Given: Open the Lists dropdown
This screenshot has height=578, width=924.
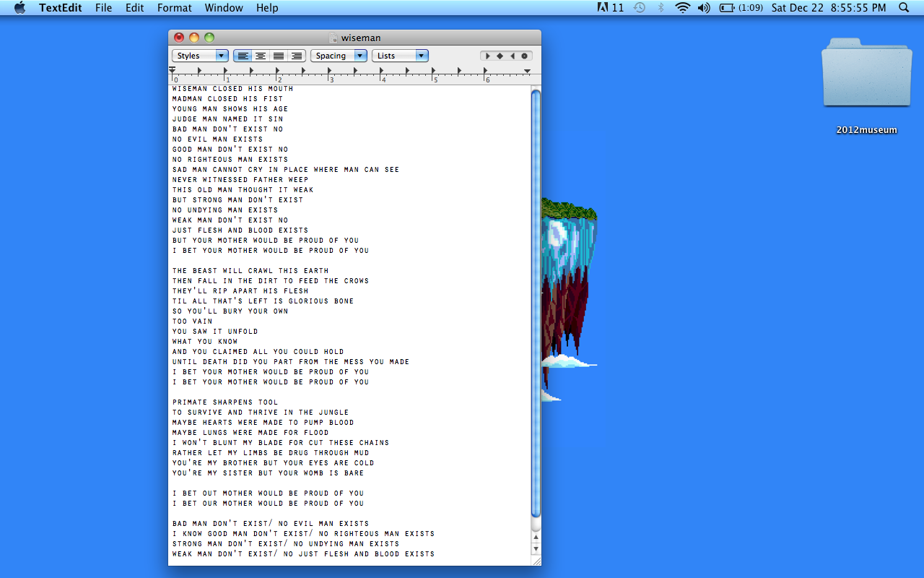Looking at the screenshot, I should tap(400, 55).
